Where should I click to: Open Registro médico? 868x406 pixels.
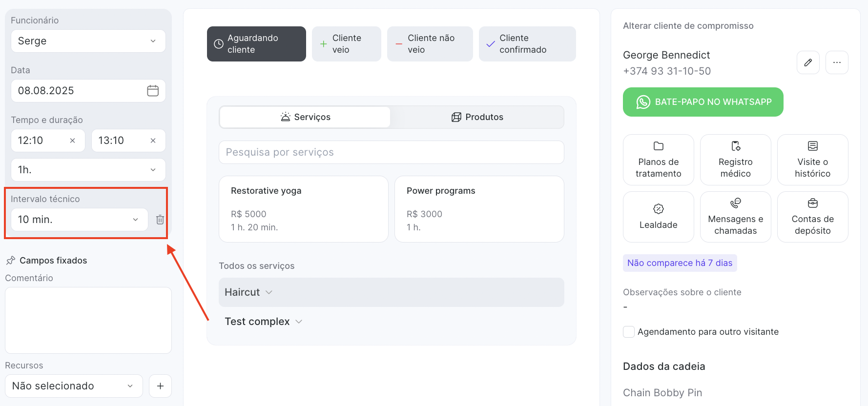point(735,160)
